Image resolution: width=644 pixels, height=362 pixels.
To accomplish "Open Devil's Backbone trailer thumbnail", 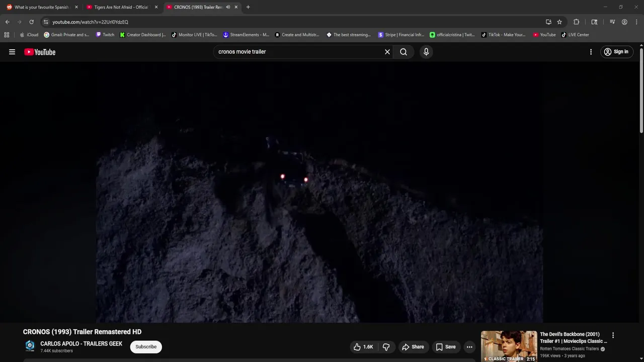I will click(509, 346).
